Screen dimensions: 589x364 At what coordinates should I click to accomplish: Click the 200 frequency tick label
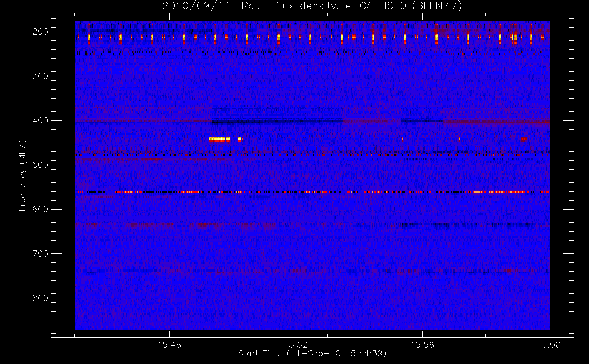pos(40,32)
